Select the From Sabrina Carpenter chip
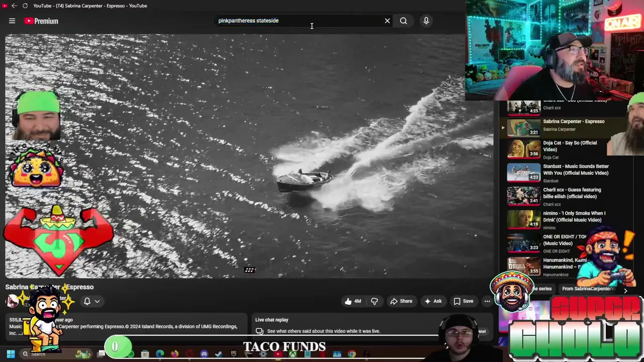The image size is (644, 362). 588,289
